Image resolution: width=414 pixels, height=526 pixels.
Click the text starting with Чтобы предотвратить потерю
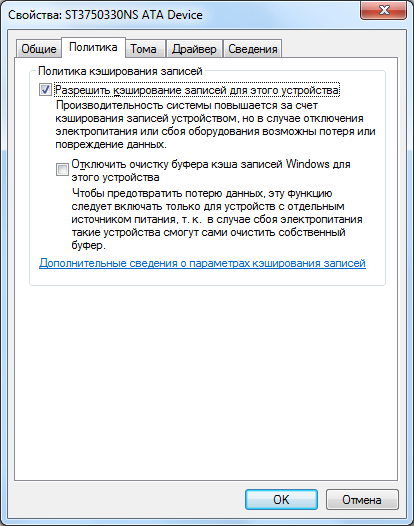tap(217, 219)
